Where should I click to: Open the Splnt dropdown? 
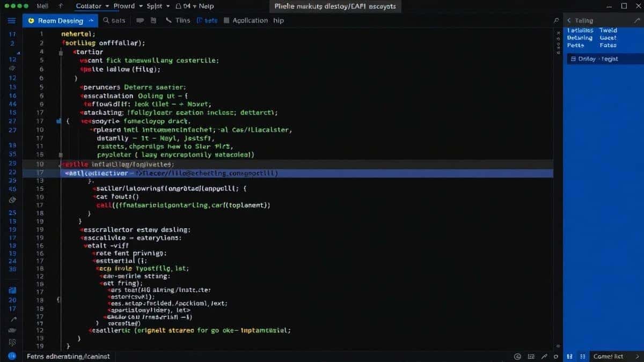click(157, 6)
